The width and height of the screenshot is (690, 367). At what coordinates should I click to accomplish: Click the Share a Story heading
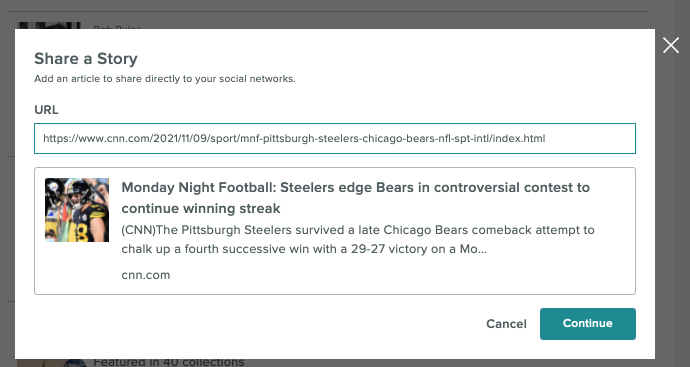pyautogui.click(x=86, y=59)
